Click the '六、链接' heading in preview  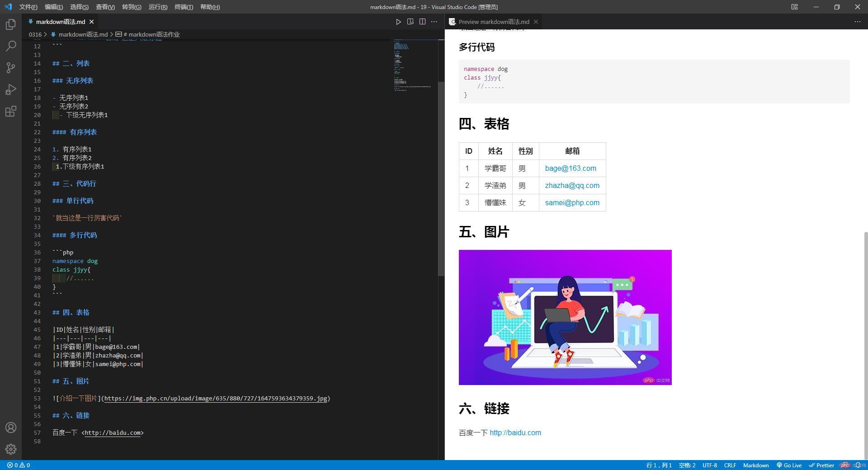(x=484, y=409)
